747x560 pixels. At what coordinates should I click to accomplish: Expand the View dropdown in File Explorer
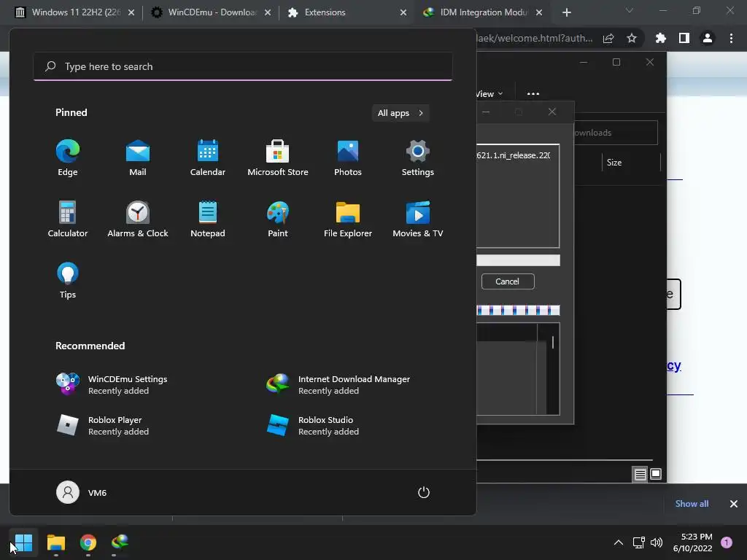[489, 94]
